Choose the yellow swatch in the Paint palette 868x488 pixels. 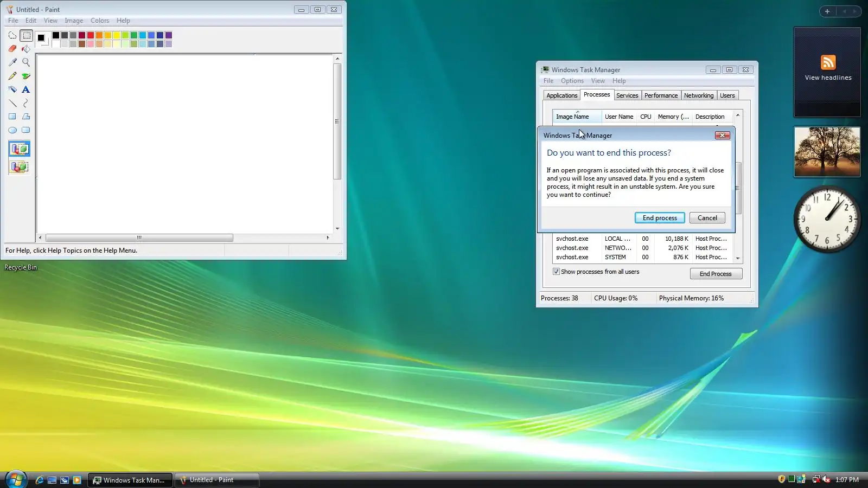(x=117, y=35)
